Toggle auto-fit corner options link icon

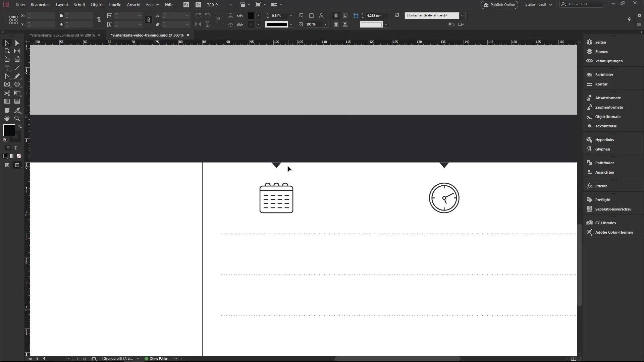tap(356, 15)
